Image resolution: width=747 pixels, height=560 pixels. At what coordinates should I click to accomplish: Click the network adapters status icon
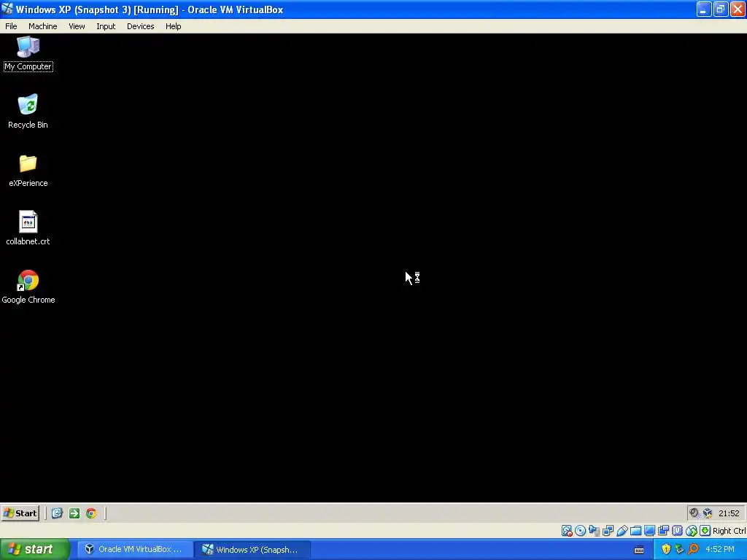point(608,531)
